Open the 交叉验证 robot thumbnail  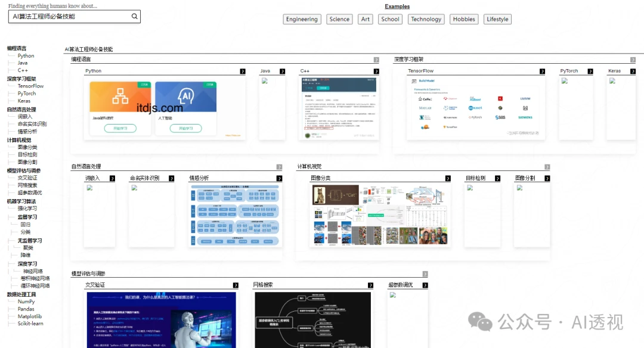(162, 320)
